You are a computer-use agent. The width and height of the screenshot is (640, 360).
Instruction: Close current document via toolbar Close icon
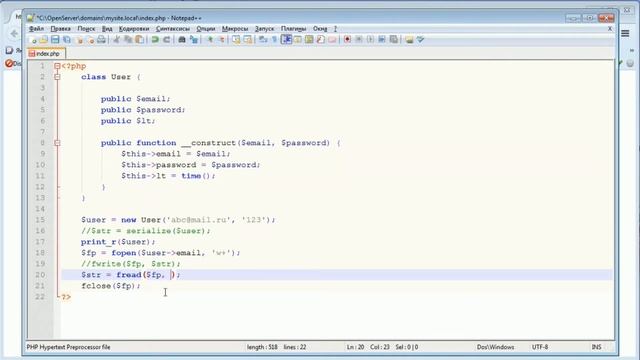point(80,40)
